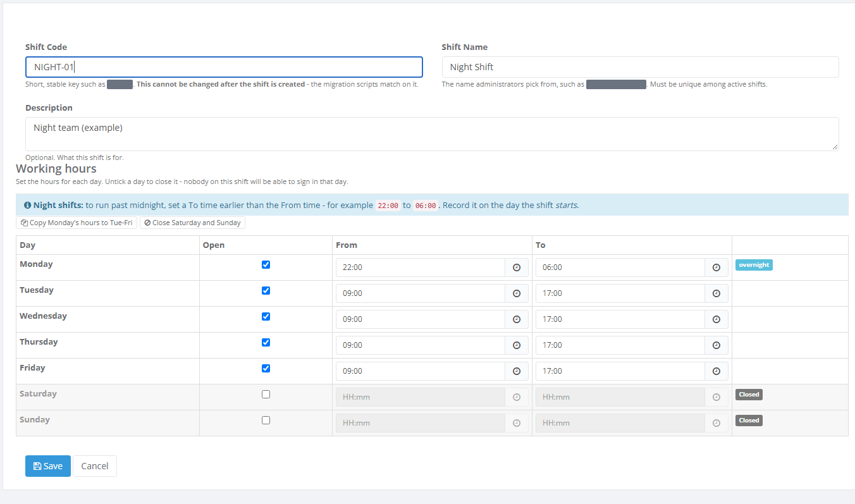Click the info icon in Night shifts banner
Viewport: 855px width, 504px height.
click(28, 206)
